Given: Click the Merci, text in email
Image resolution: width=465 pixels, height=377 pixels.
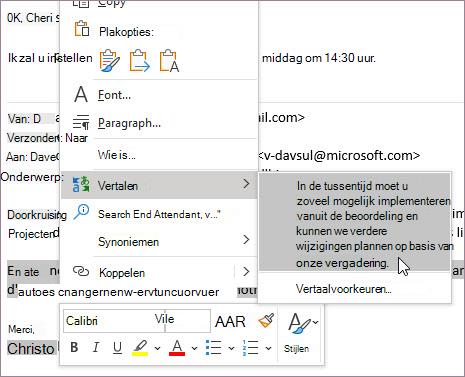Looking at the screenshot, I should (21, 329).
